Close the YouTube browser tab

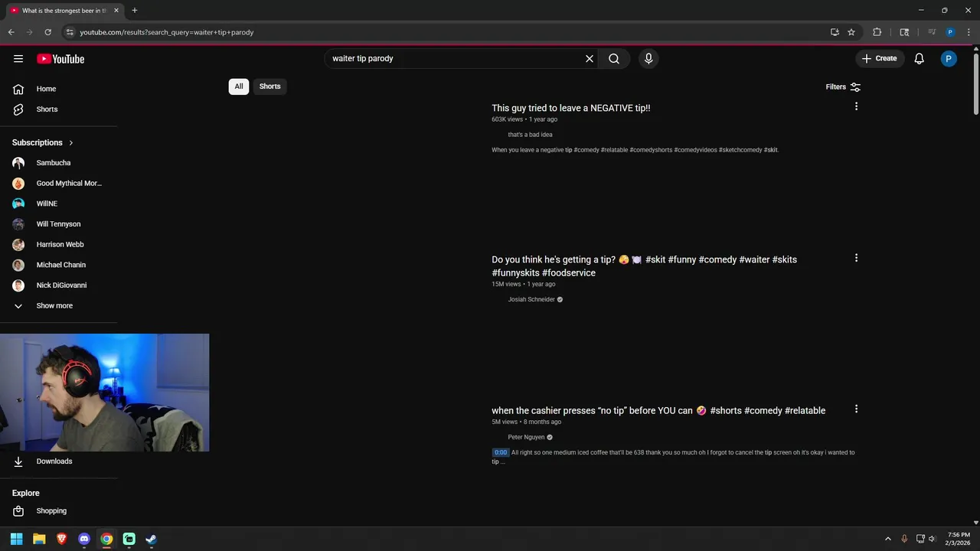(x=116, y=11)
